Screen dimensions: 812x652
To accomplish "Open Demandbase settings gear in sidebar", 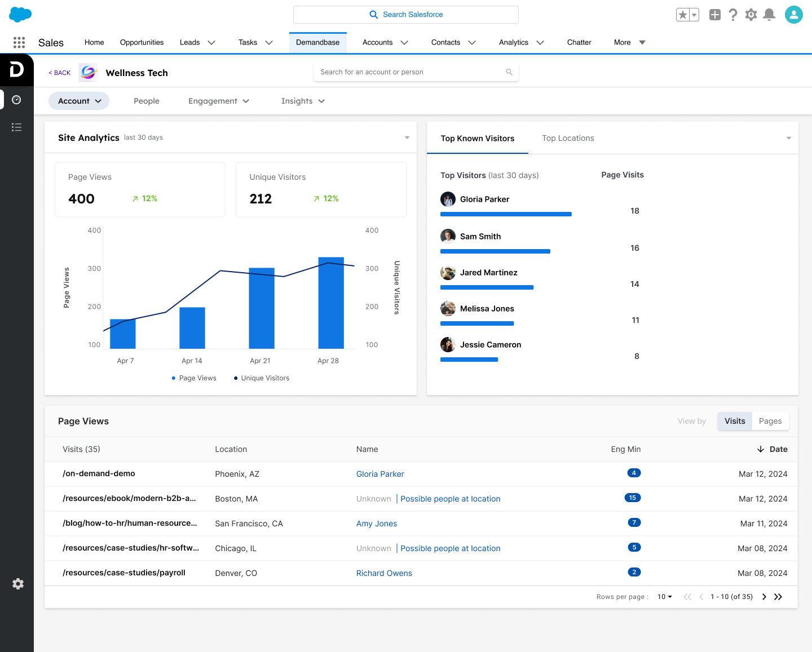I will (x=18, y=584).
